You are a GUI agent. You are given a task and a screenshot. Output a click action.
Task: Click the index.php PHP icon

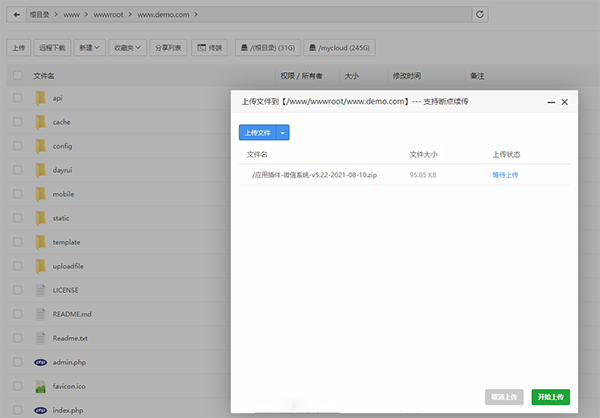point(41,410)
